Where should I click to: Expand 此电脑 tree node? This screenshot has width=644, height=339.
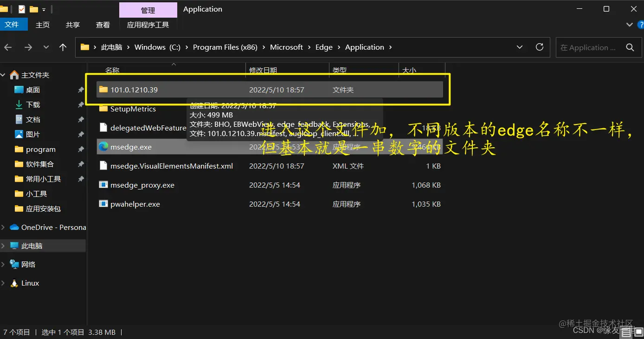4,246
